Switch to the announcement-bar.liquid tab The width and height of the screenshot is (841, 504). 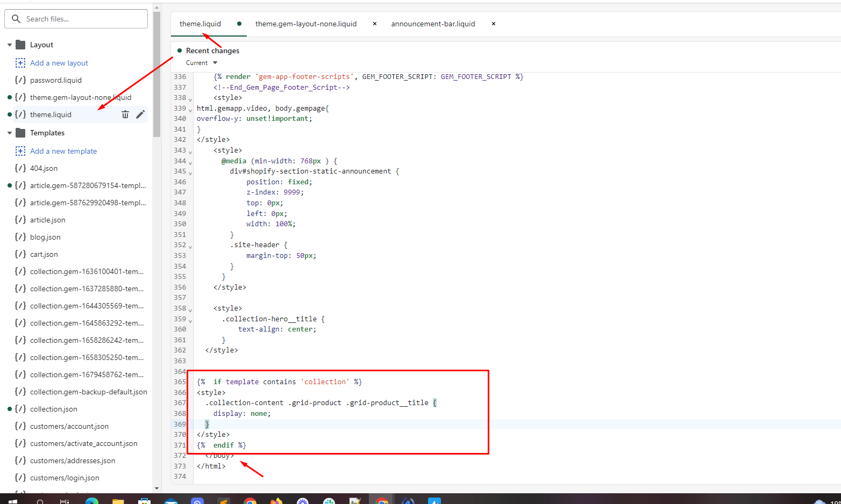pos(433,24)
